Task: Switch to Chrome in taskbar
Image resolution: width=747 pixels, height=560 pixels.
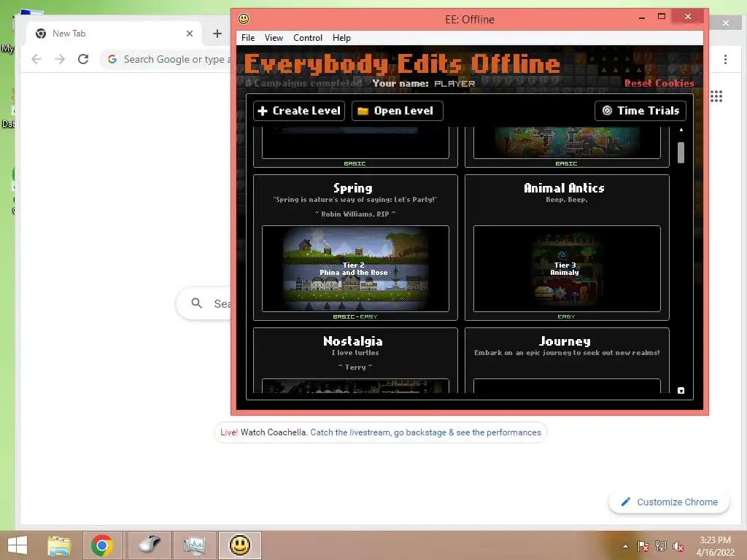Action: point(102,545)
